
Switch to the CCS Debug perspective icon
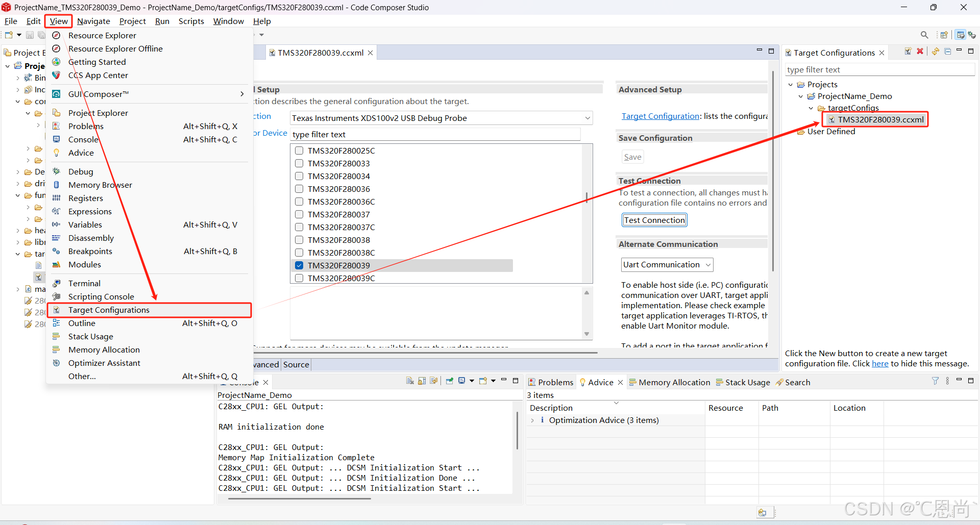point(972,35)
